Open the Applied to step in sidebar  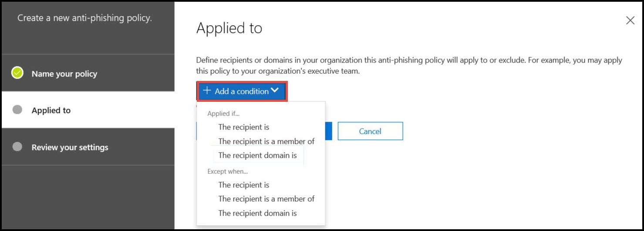(x=51, y=110)
